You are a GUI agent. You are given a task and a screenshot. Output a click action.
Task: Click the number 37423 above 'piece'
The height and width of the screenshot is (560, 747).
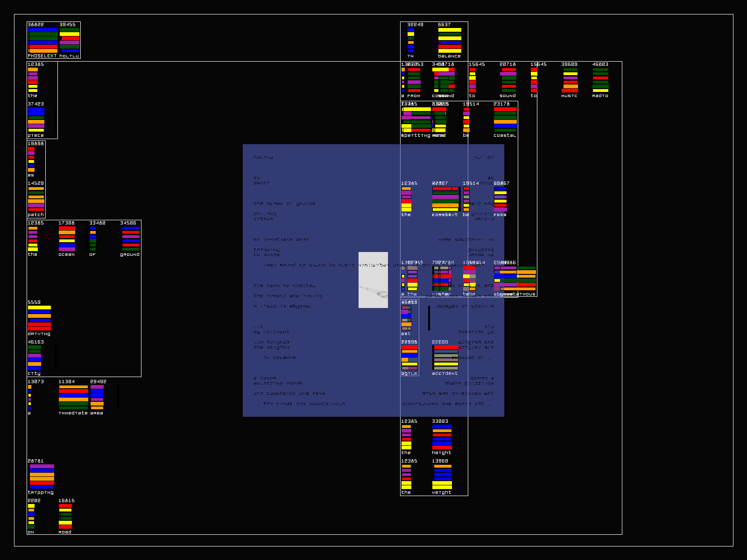35,104
